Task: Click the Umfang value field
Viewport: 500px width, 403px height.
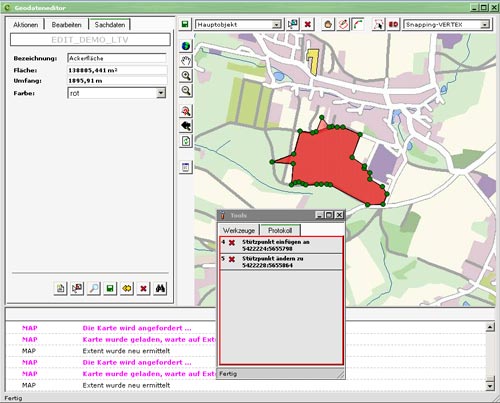Action: (x=117, y=81)
